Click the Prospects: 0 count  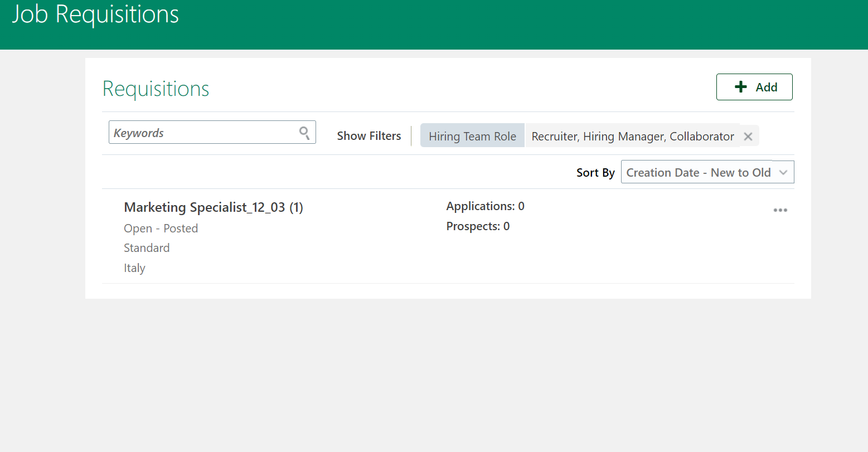click(x=478, y=226)
